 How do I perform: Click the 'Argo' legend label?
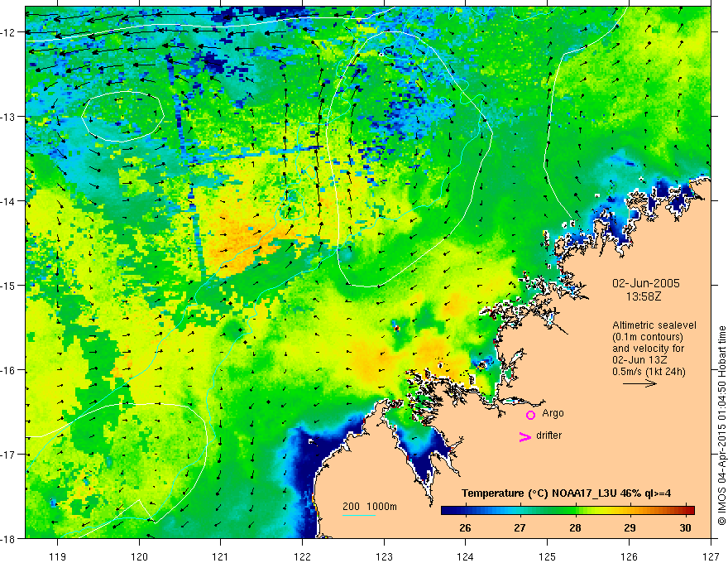[553, 413]
